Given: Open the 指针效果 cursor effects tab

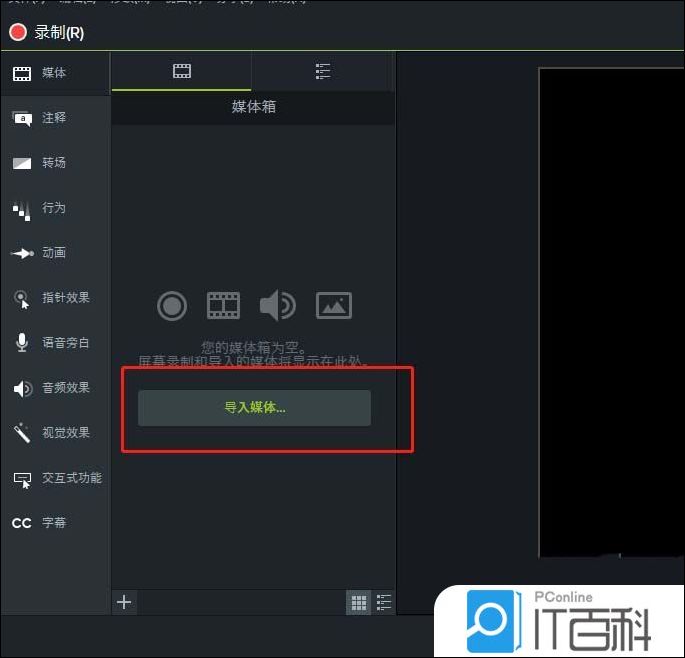Looking at the screenshot, I should point(55,298).
